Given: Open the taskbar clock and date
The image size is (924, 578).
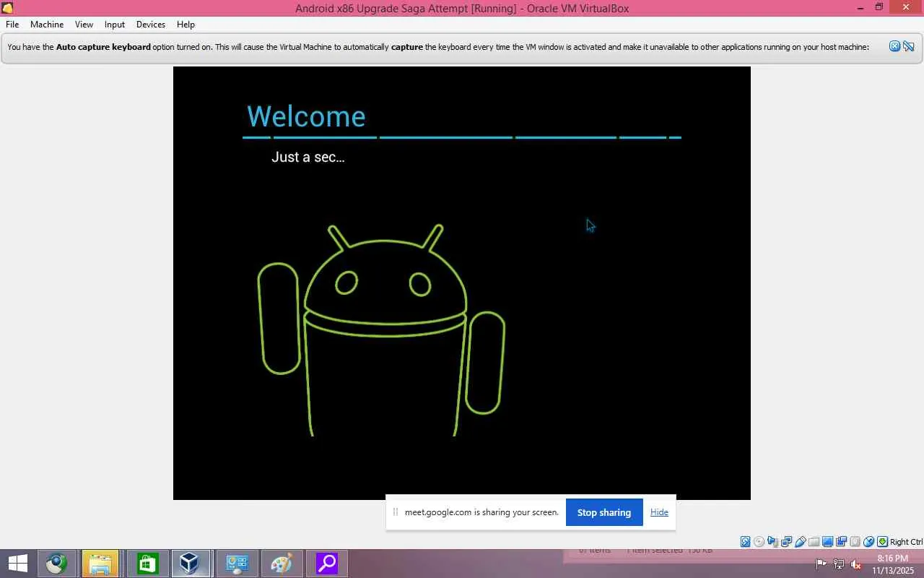Looking at the screenshot, I should pos(892,564).
